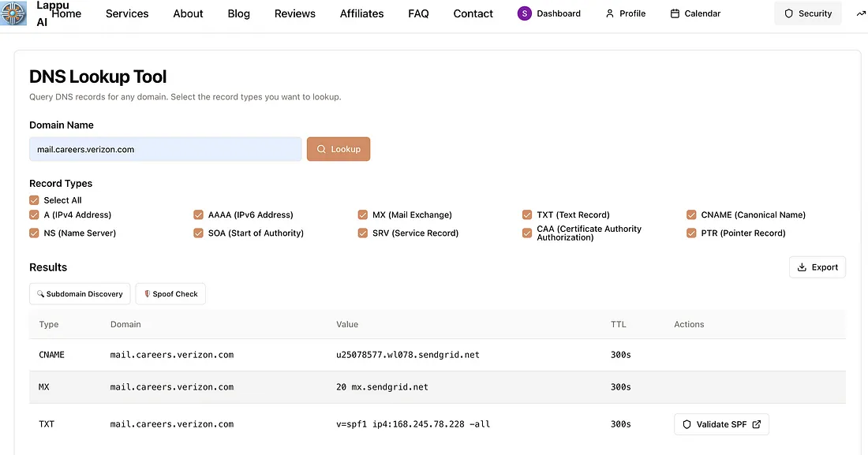Toggle the SOA (Start of Authority) checkbox
Viewport: 868px width, 455px height.
[198, 233]
